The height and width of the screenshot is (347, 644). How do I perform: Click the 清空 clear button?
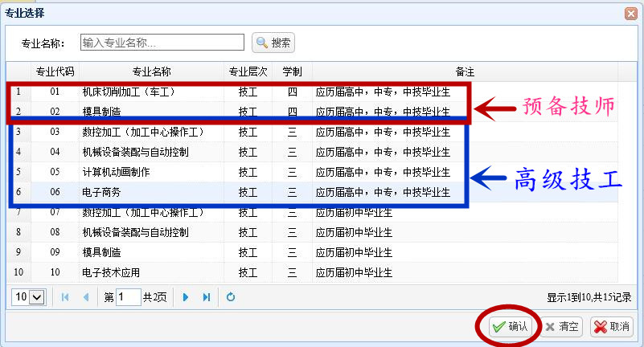tap(561, 327)
